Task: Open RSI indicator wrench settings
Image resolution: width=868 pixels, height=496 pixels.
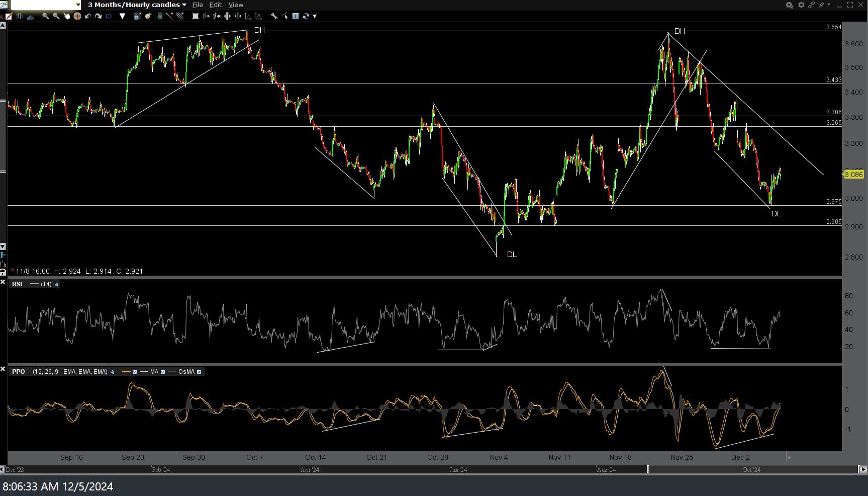Action: click(56, 284)
